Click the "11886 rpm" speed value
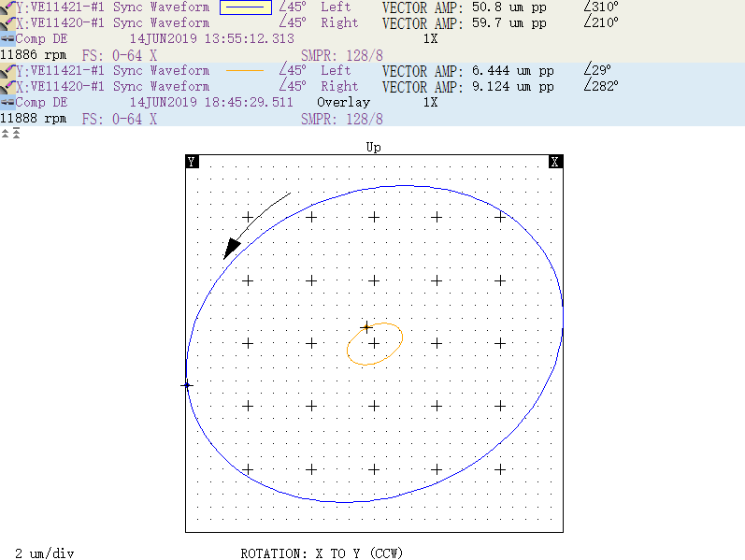The image size is (745, 560). [34, 54]
